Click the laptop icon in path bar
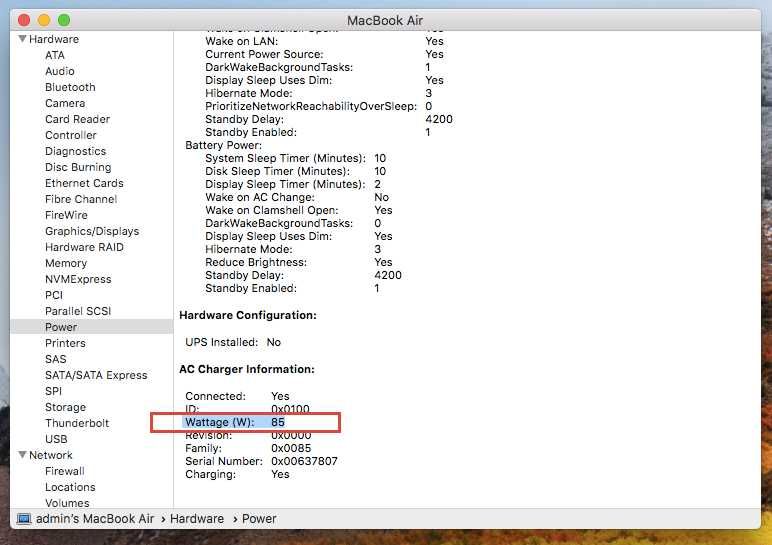 (24, 518)
